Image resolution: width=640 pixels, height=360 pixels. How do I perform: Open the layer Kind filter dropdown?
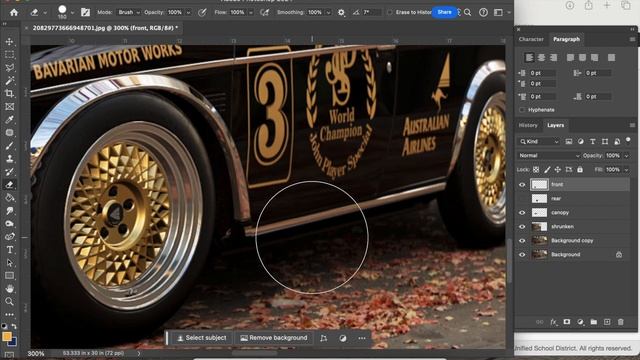[x=539, y=142]
